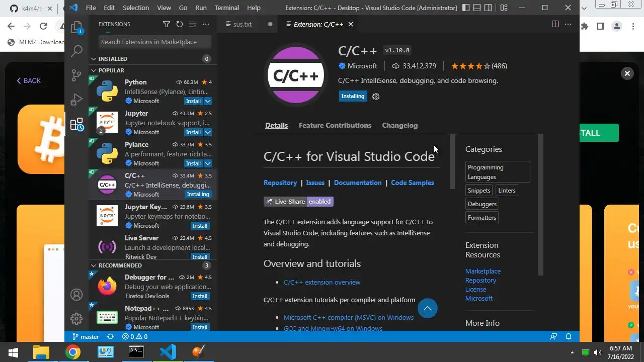Select the Details tab
The image size is (644, 362).
(x=277, y=125)
